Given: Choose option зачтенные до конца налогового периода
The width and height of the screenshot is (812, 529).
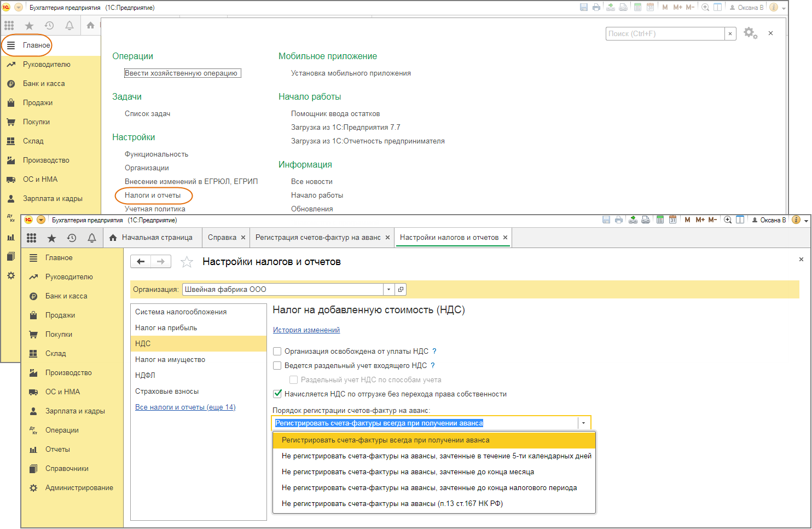Looking at the screenshot, I should click(434, 488).
